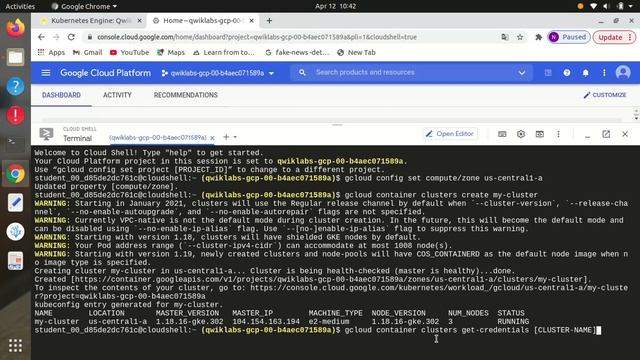Select the Home – qwiklabs-gcp browser tab

(203, 20)
